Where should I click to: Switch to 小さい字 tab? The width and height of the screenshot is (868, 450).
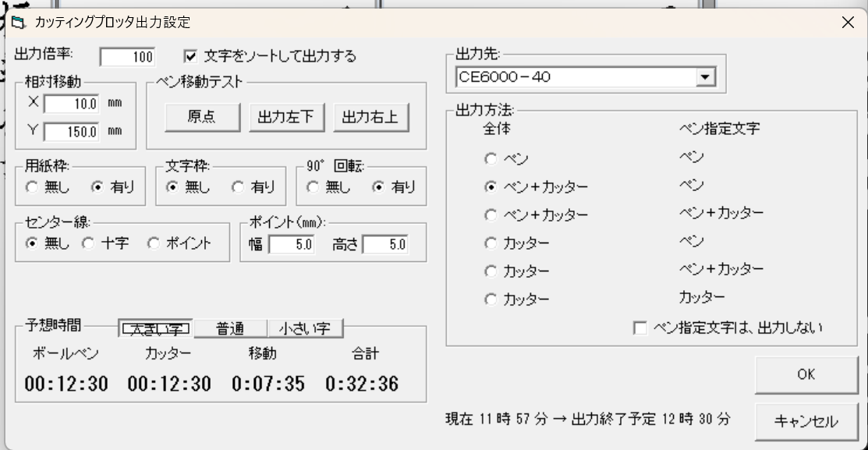pos(305,329)
